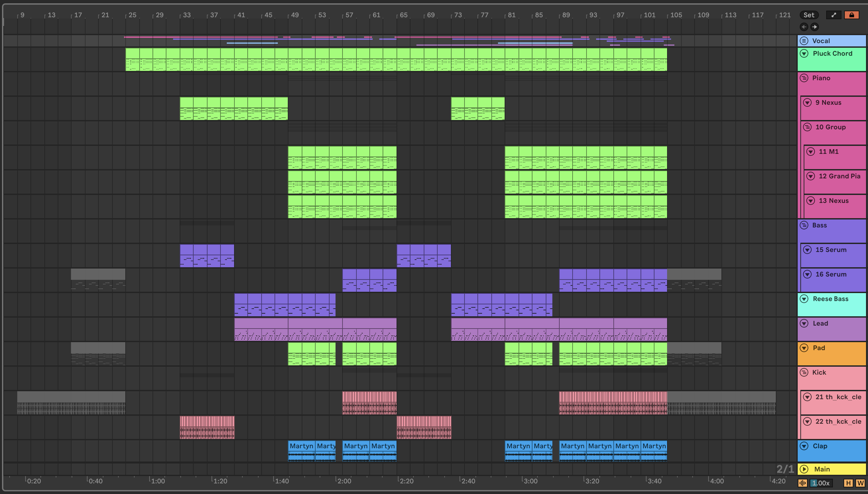Click bar 65 on the timeline ruler

pyautogui.click(x=403, y=15)
